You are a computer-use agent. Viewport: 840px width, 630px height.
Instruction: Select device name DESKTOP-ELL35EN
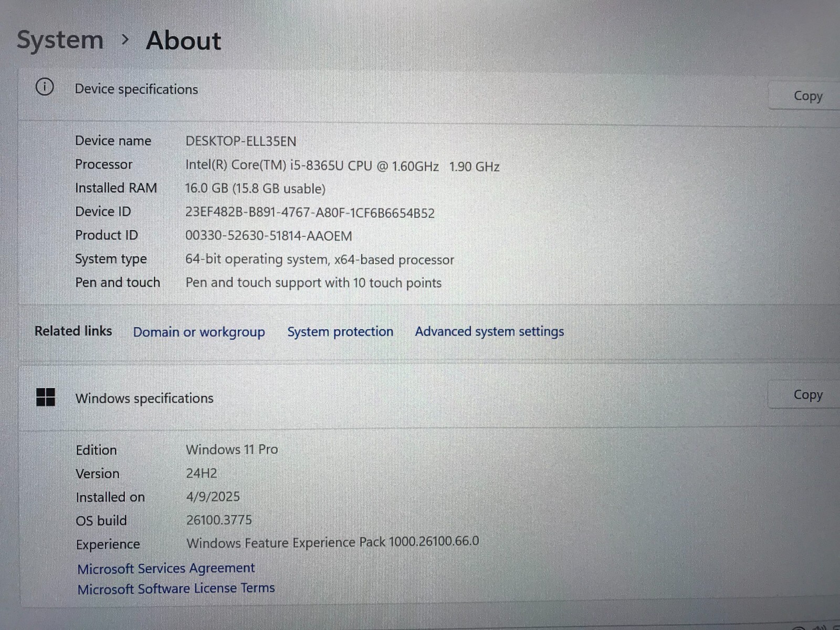click(x=241, y=141)
